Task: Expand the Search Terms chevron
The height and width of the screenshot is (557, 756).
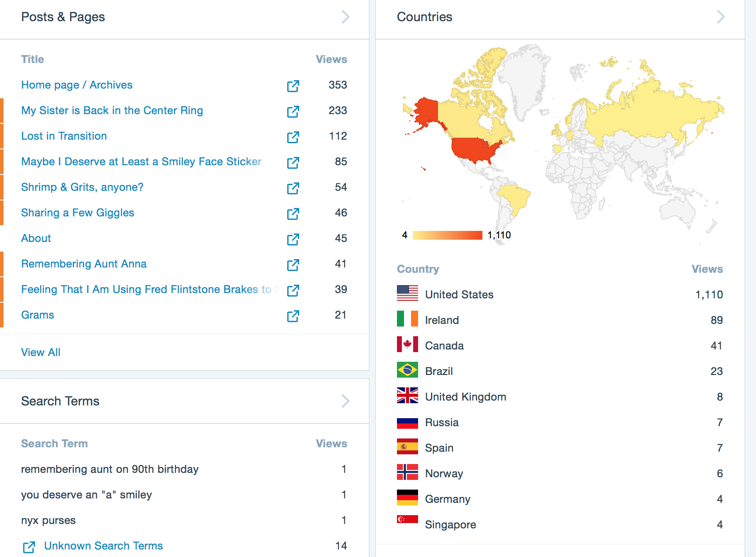Action: pyautogui.click(x=345, y=401)
